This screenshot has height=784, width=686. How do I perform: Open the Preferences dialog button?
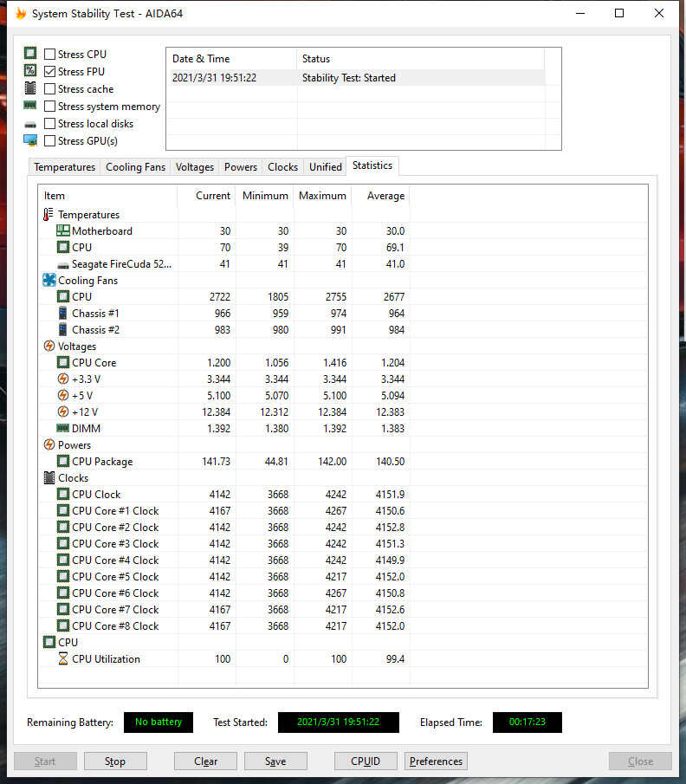pos(436,761)
